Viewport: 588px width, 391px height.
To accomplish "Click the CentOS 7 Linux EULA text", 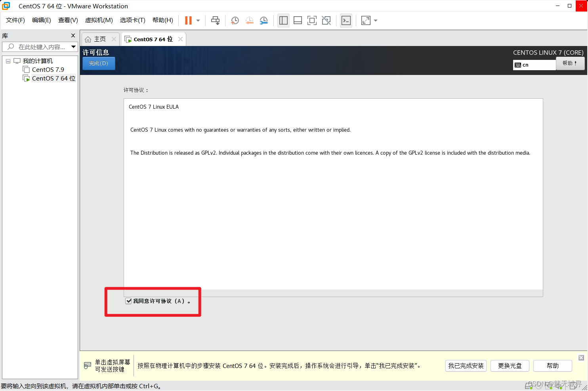I will click(x=154, y=107).
